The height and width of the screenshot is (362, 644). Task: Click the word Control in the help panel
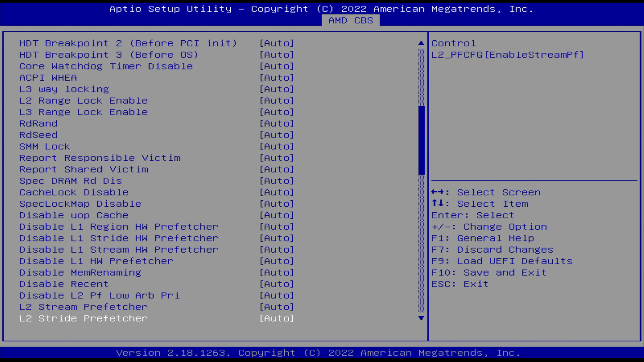pos(454,43)
